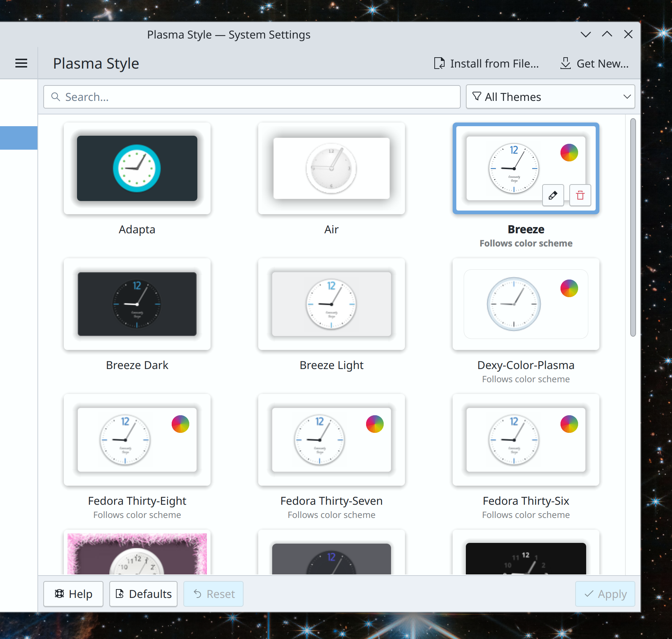Open the Get New themes dialog

click(594, 63)
